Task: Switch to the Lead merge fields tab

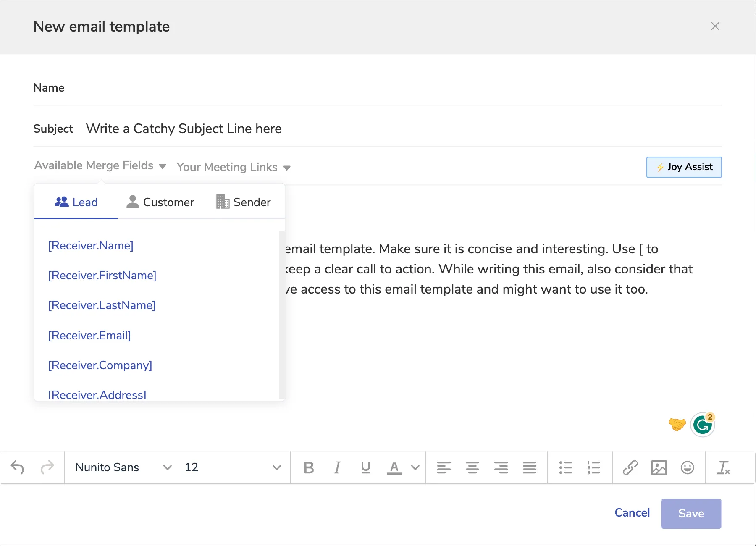Action: point(76,202)
